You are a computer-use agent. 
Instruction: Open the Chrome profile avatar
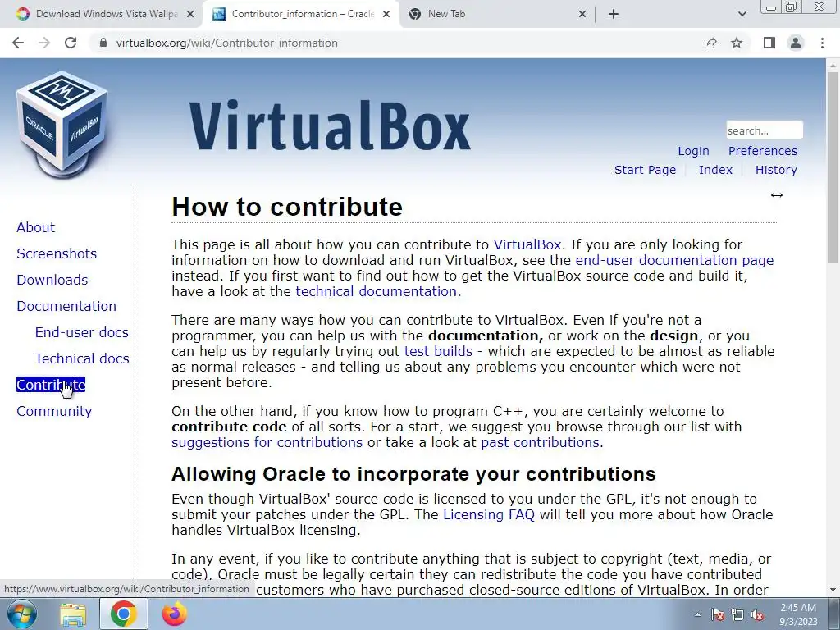point(796,43)
